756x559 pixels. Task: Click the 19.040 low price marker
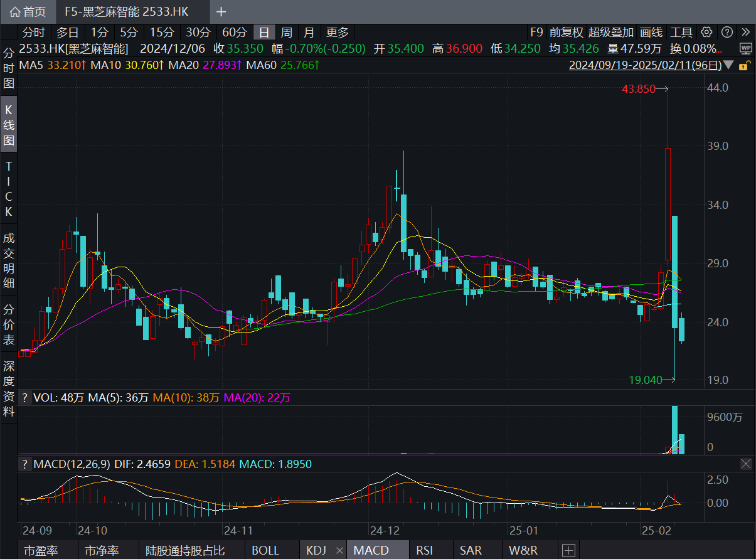point(646,380)
